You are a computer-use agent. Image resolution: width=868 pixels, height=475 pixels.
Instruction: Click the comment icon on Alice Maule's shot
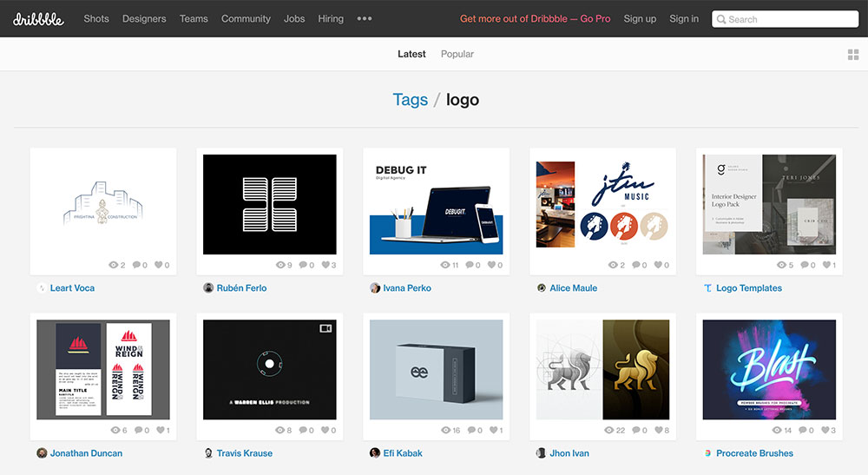pos(636,265)
